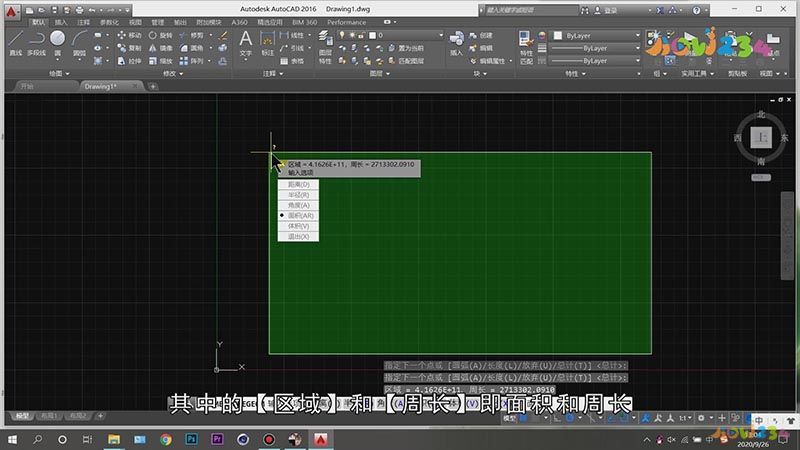Click the Leader (引线) tool
Image resolution: width=800 pixels, height=450 pixels.
[292, 48]
